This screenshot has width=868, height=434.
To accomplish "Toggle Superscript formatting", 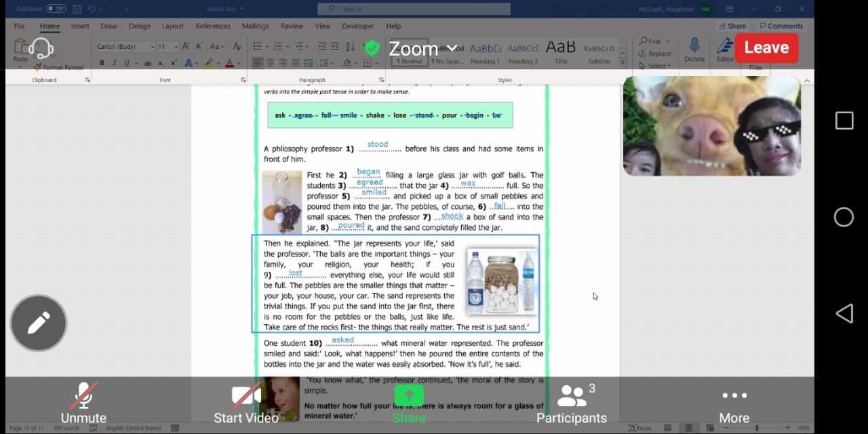I will [174, 62].
